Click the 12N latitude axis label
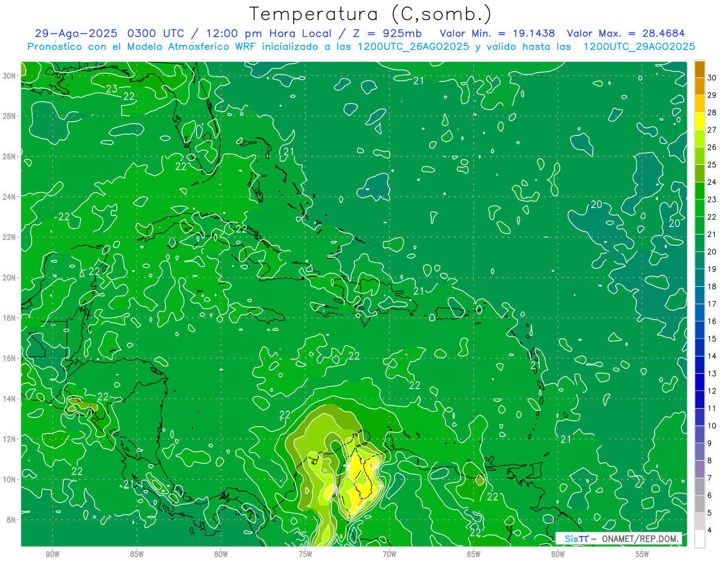This screenshot has height=562, width=728. (x=10, y=439)
